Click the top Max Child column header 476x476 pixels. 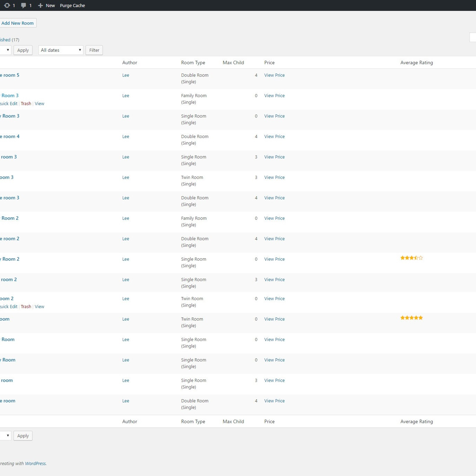pos(233,62)
